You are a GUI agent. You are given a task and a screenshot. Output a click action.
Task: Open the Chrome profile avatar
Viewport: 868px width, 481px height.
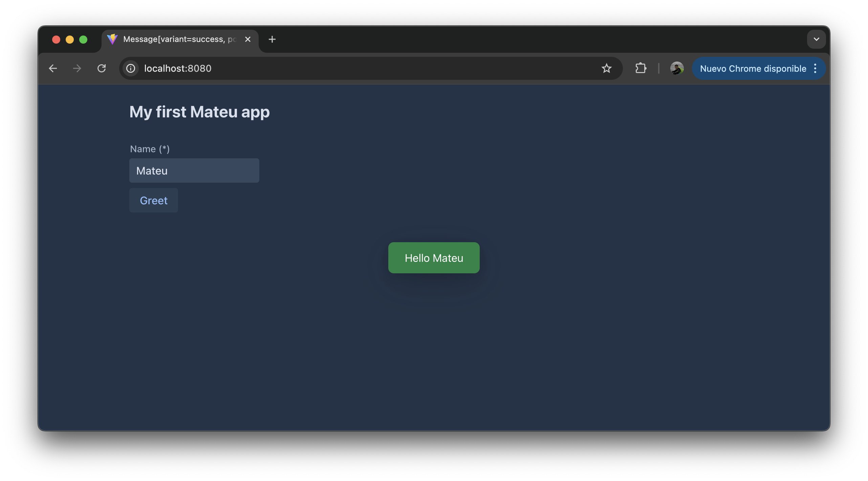(677, 69)
